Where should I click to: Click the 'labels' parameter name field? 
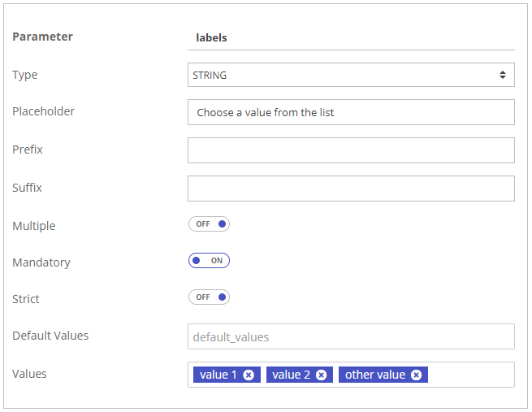(351, 37)
